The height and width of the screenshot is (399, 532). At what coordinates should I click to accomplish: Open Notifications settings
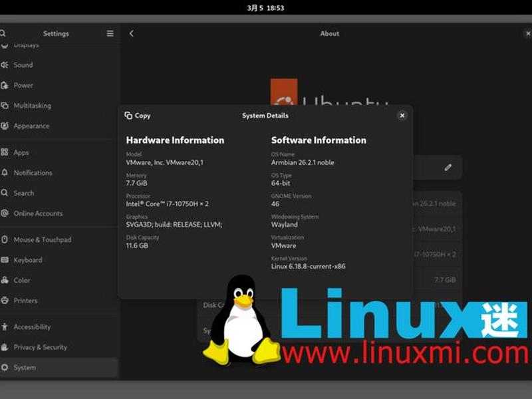59,173
